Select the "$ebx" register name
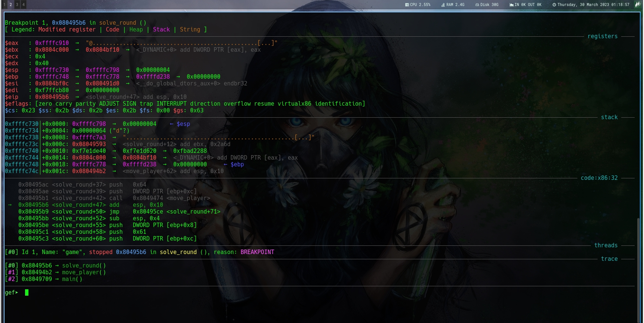 tap(12, 49)
